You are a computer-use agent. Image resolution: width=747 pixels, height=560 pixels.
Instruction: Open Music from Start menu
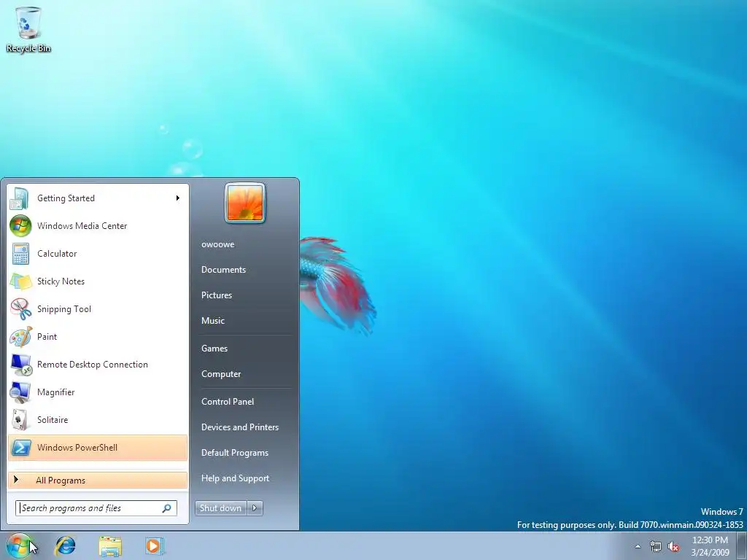point(213,321)
